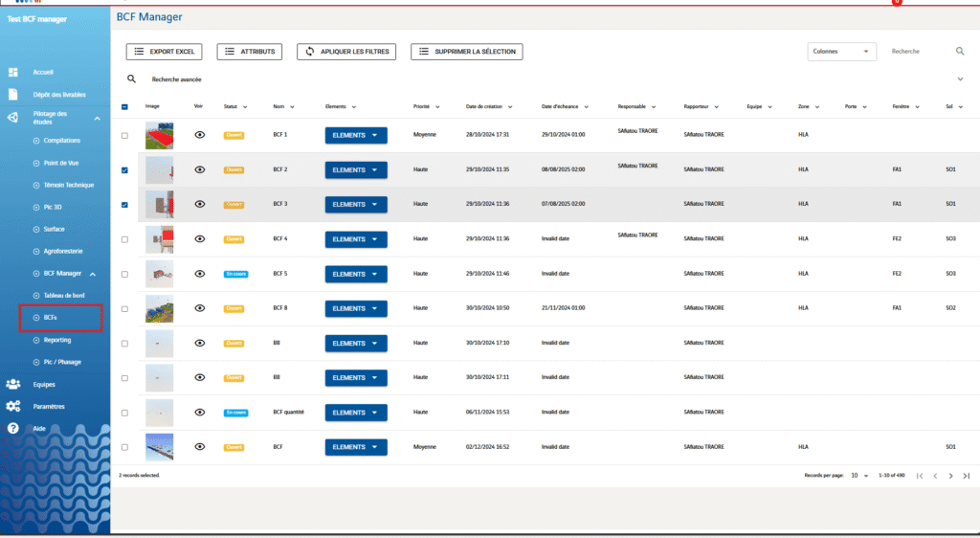
Task: Expand the Recherche avancée panel chevron
Action: 960,79
